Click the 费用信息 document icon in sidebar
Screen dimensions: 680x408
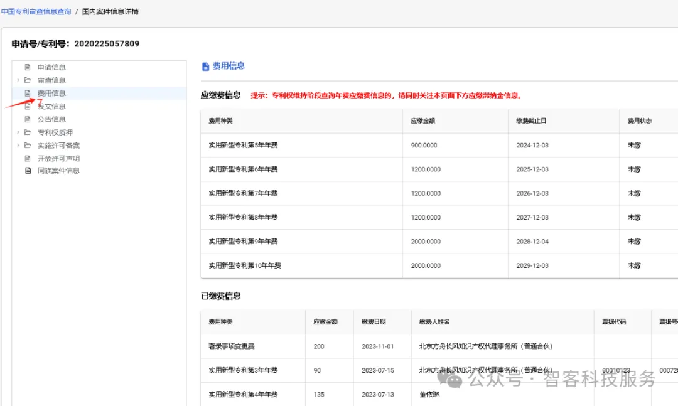point(27,93)
